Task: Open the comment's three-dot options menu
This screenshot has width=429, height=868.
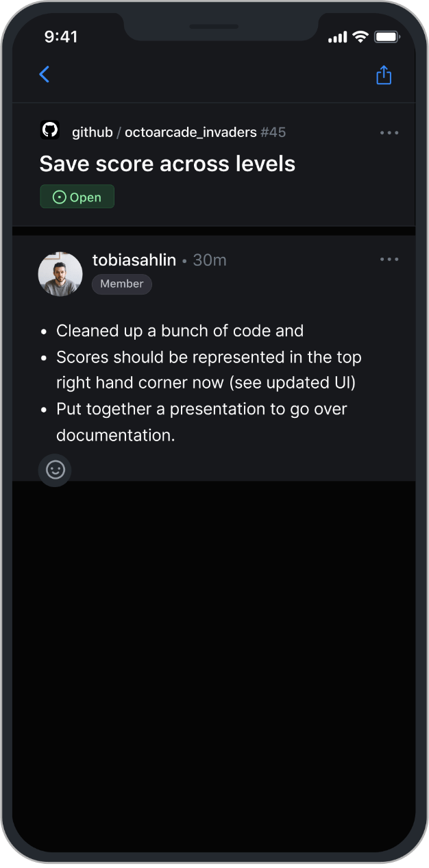Action: point(389,260)
